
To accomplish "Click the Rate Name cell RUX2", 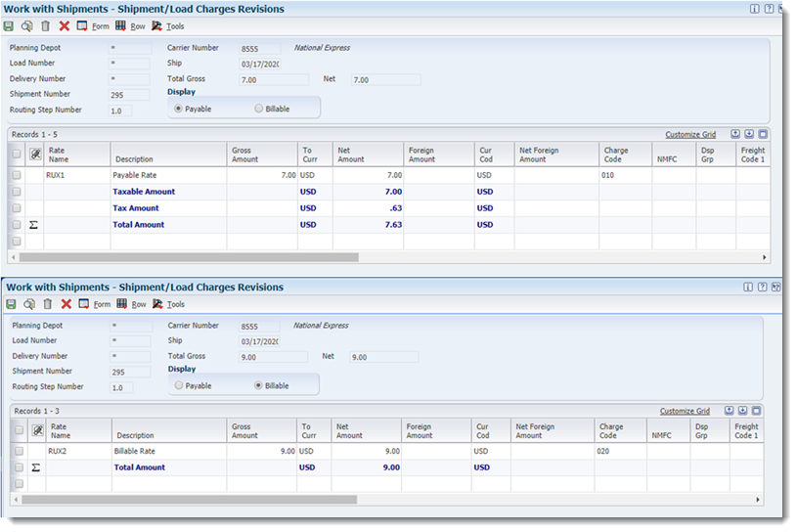I will pos(79,451).
